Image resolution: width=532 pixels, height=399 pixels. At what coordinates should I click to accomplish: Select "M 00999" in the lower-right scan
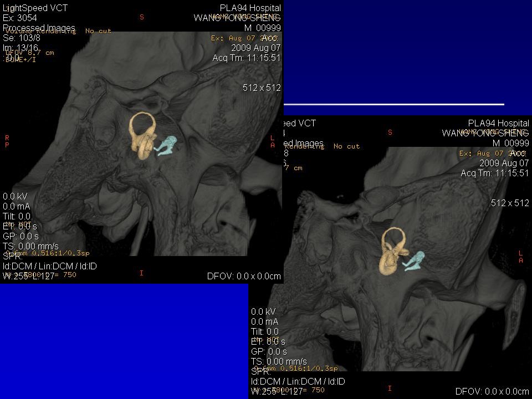(510, 143)
